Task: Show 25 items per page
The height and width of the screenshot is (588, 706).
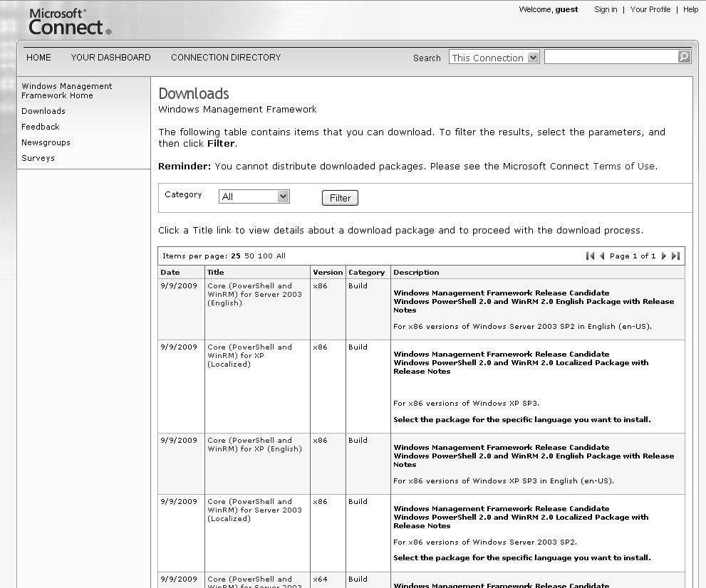Action: 236,256
